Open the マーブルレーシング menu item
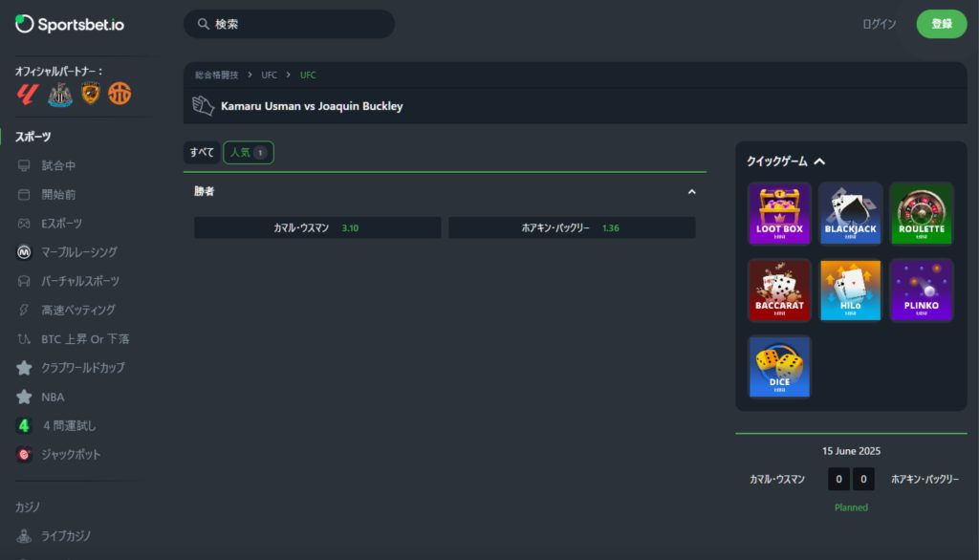Viewport: 979px width, 560px height. (x=78, y=252)
